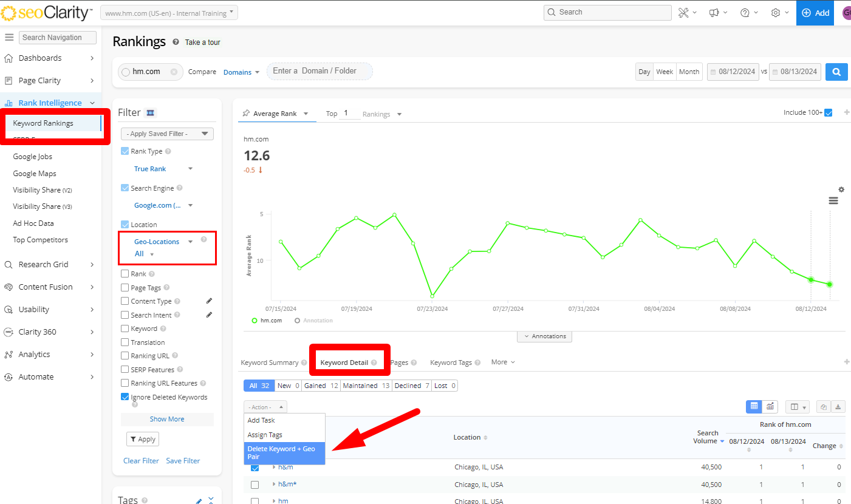The image size is (851, 504).
Task: Open the site selector www.hm.com dropdown
Action: pos(169,13)
